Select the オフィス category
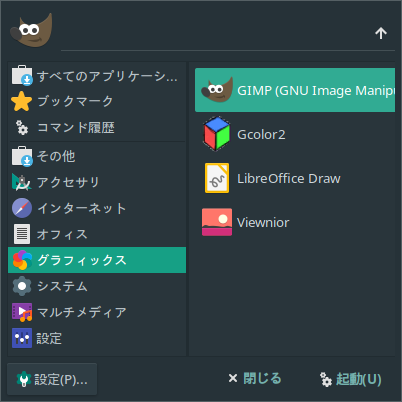 click(97, 234)
